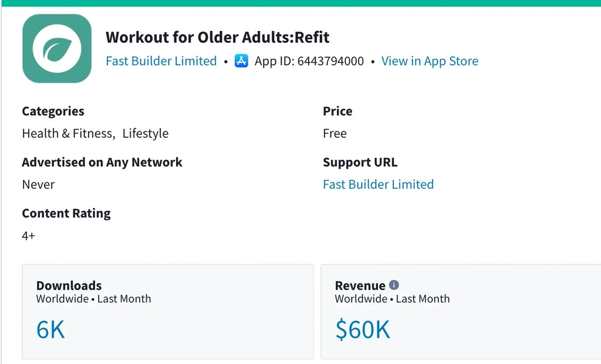Select the Lifestyle category
This screenshot has height=364, width=601.
146,134
